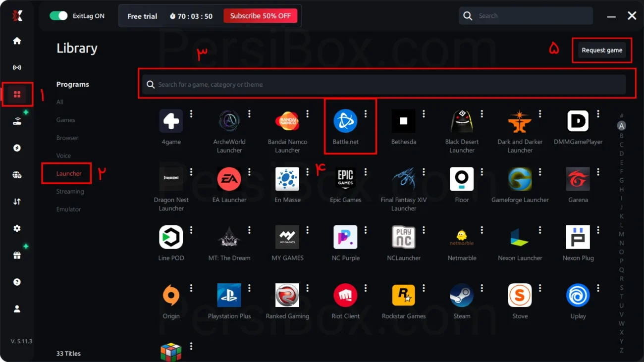Open the up-down arrows sidebar icon
The image size is (644, 362).
(17, 202)
